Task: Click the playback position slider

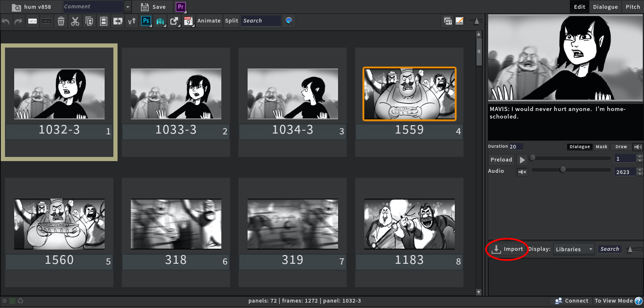Action: pyautogui.click(x=571, y=158)
